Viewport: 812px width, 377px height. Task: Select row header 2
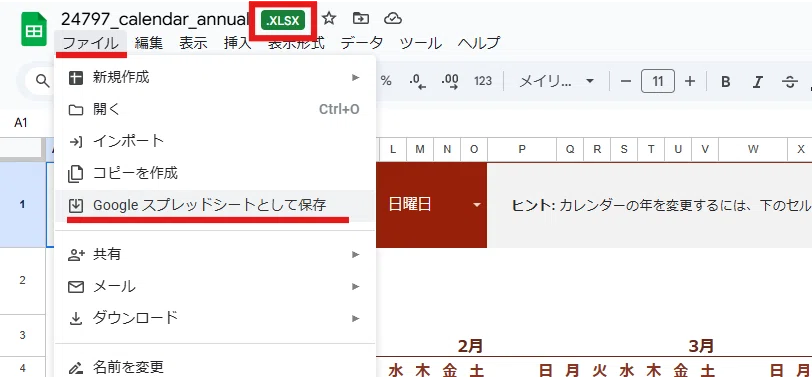click(22, 280)
